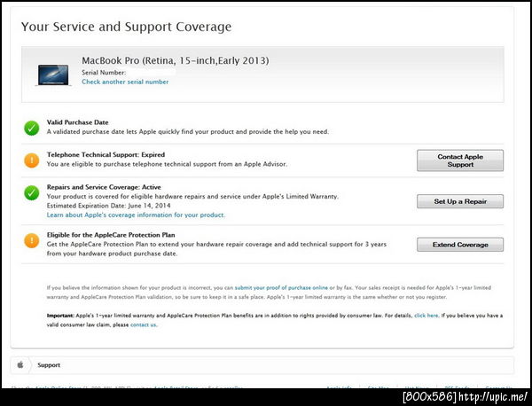Click the MacBook Pro product thumbnail
The image size is (532, 406).
point(53,75)
